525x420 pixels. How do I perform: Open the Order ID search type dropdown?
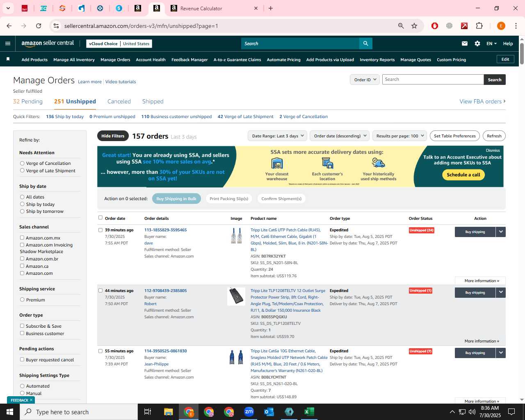coord(365,80)
